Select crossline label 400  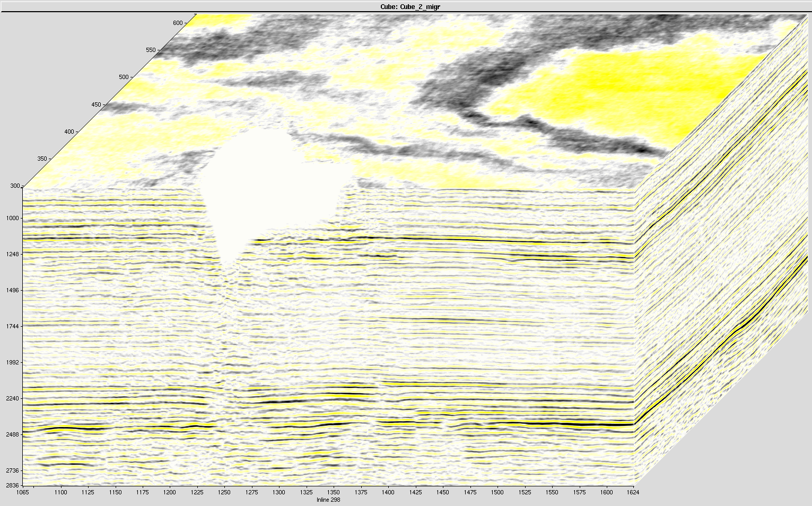(69, 132)
